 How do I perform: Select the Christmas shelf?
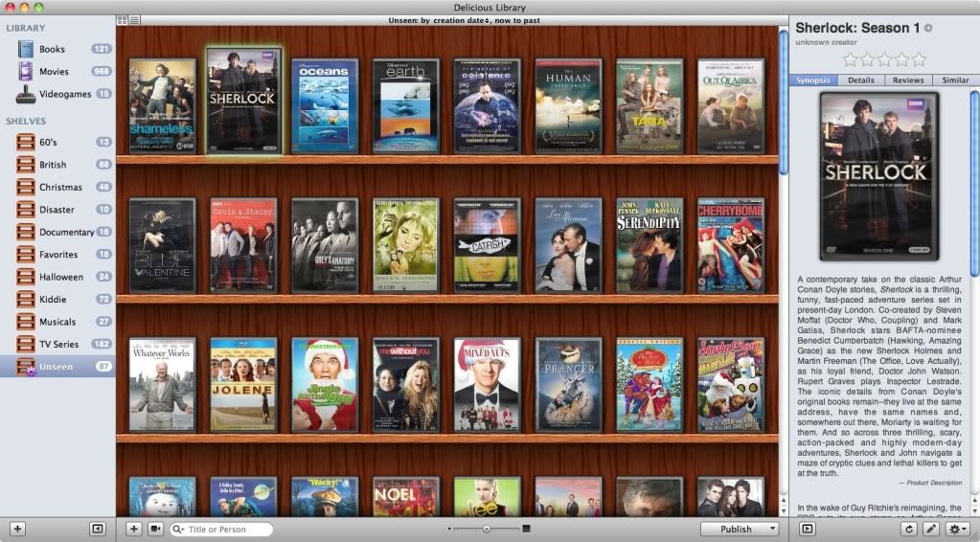[57, 187]
